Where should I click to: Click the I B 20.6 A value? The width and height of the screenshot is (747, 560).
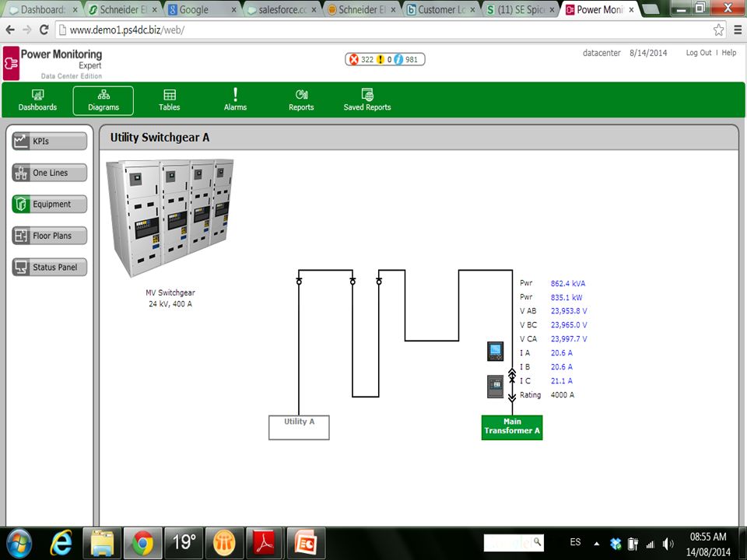pos(562,366)
